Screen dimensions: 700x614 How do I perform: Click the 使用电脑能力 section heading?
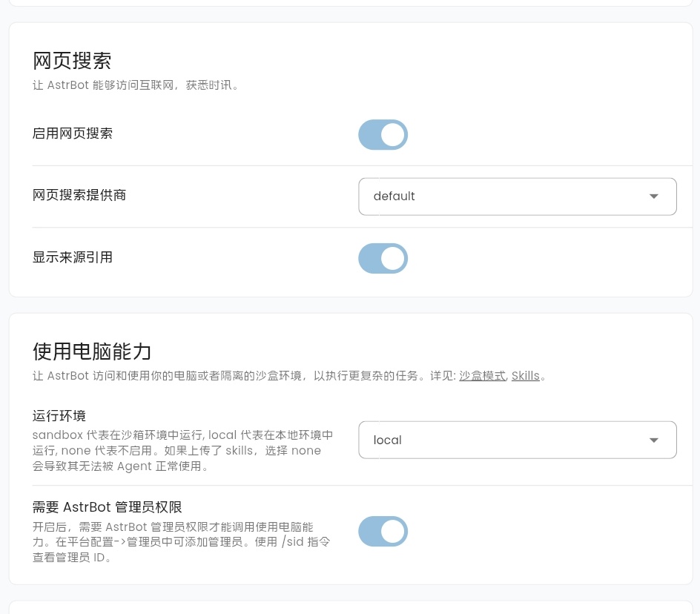(92, 351)
